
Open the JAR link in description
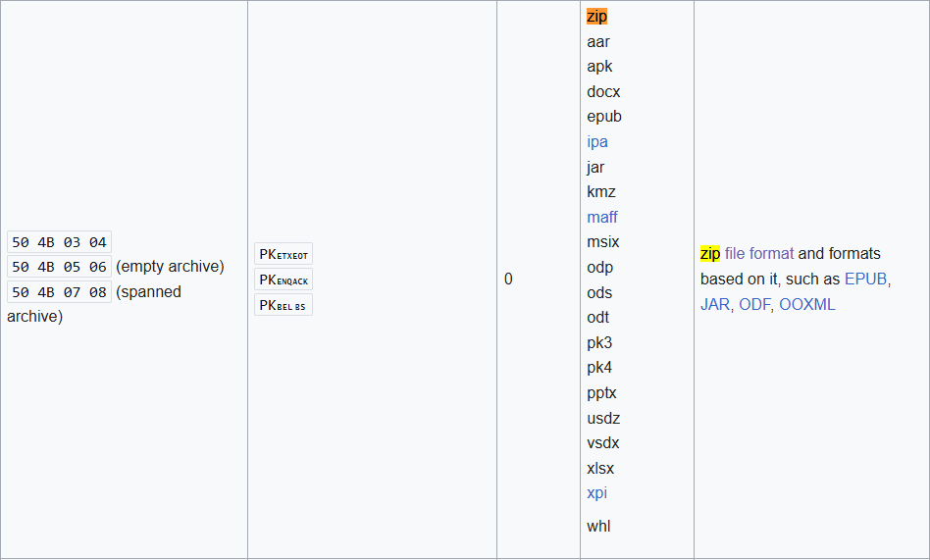pos(714,305)
